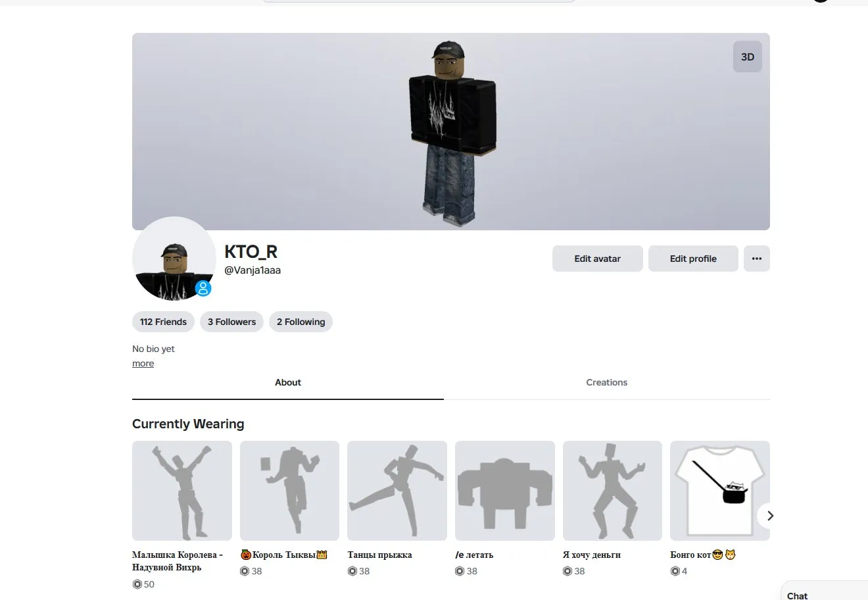868x600 pixels.
Task: Click the Бонго кот item title
Action: [x=702, y=555]
